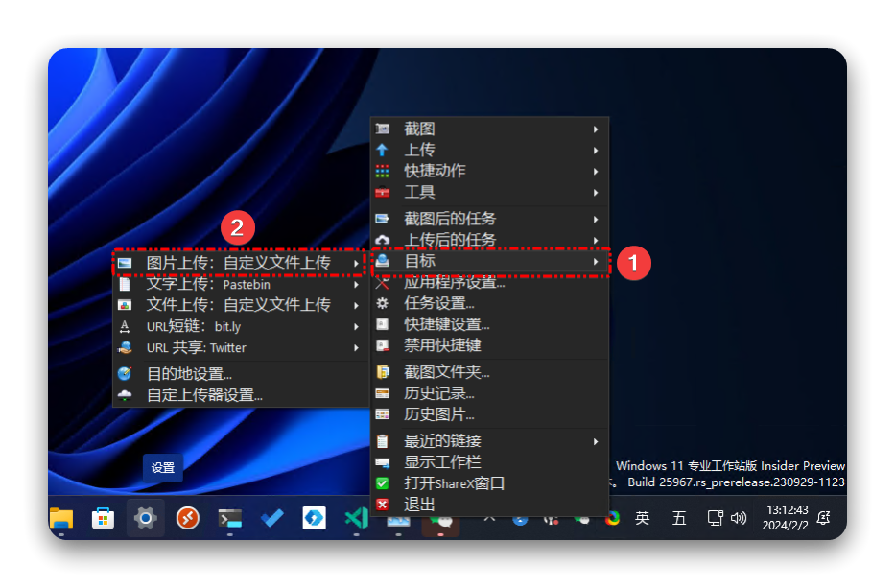Choose 图片上传: 自定义文件上传 in the submenu
The width and height of the screenshot is (895, 588).
(239, 263)
